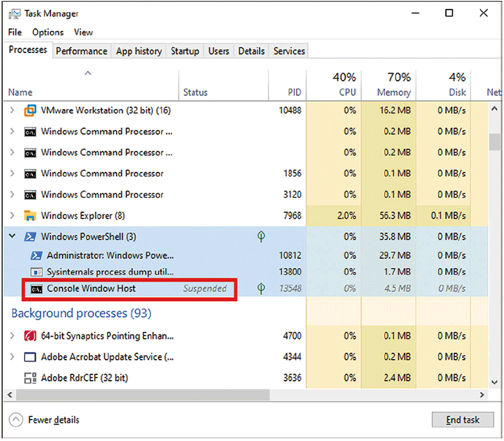Switch to the Performance tab
504x441 pixels.
pyautogui.click(x=81, y=52)
